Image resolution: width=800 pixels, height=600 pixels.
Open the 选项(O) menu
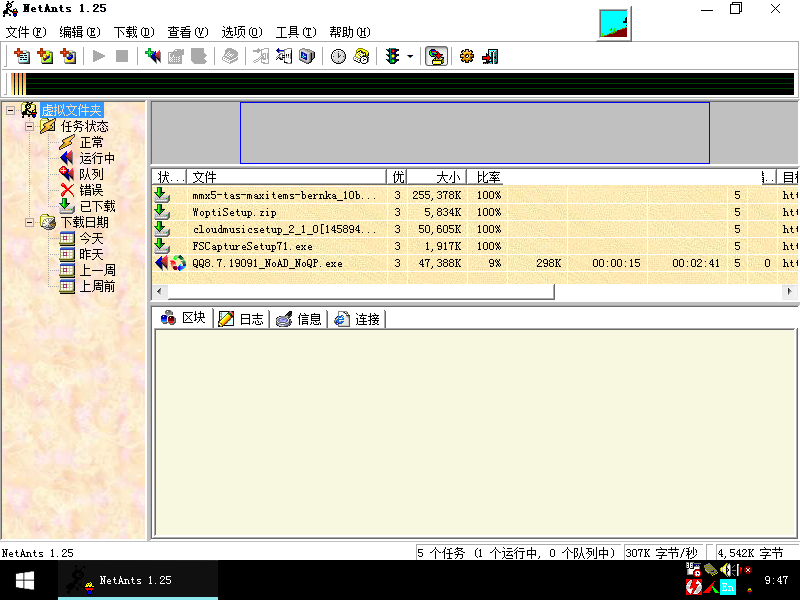(242, 32)
